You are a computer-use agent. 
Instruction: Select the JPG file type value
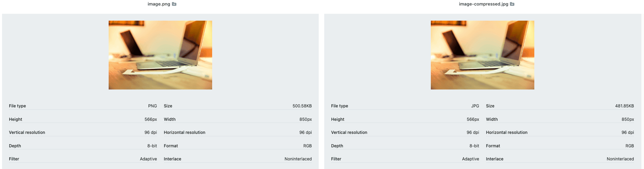pos(475,106)
